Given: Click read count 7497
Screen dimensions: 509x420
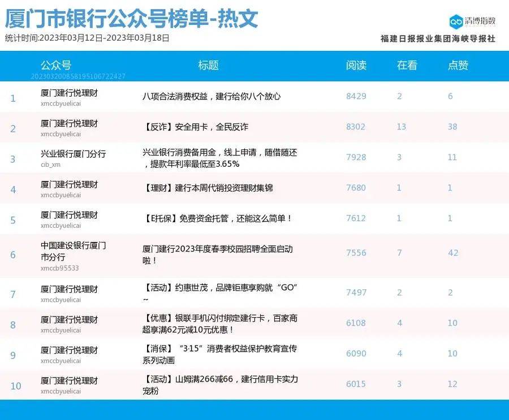Looking at the screenshot, I should (356, 292).
